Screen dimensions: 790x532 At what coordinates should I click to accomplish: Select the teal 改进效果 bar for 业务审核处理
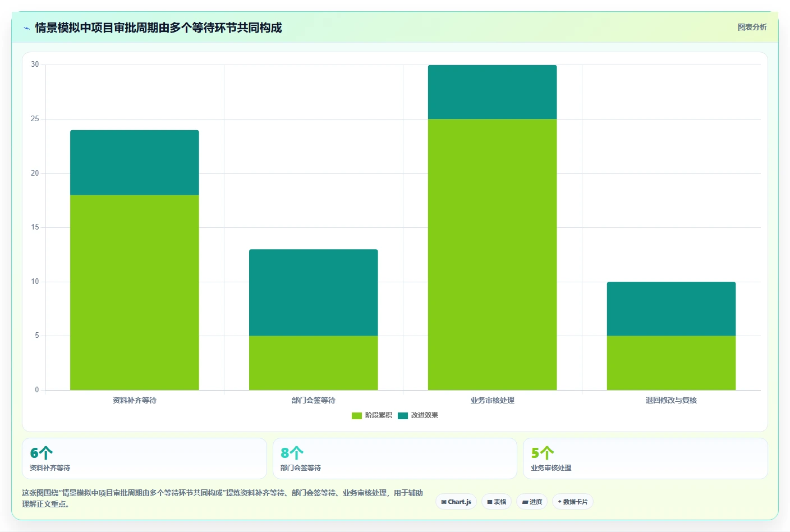coord(493,92)
